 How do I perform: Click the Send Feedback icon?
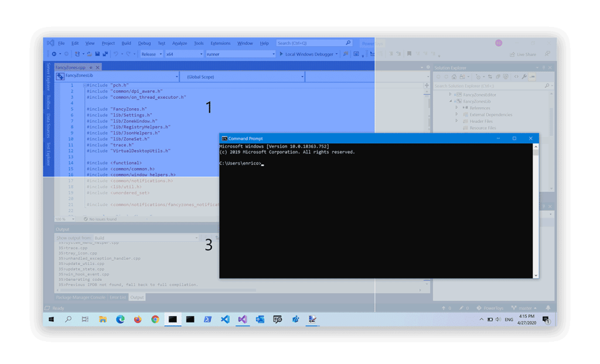click(547, 54)
